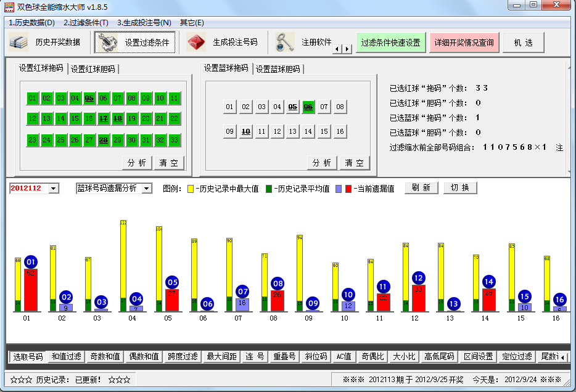Click blue ball marker 16 on chart
Image resolution: width=576 pixels, height=392 pixels.
(x=559, y=300)
